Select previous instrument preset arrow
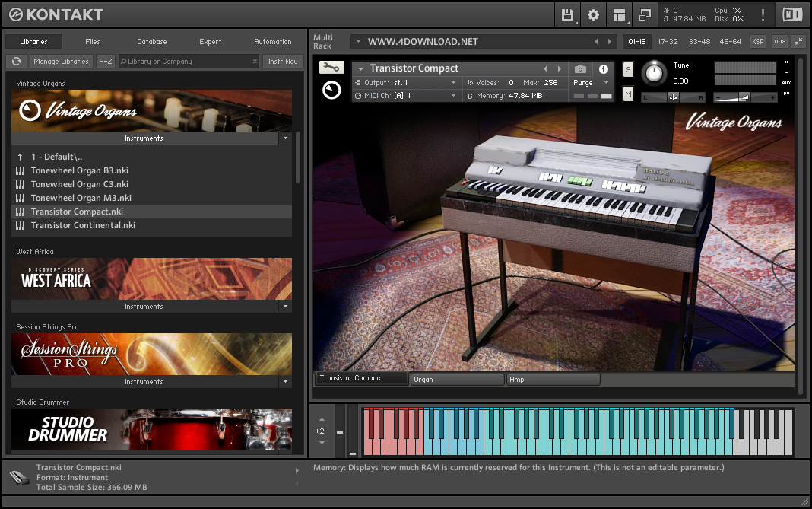 tap(545, 69)
